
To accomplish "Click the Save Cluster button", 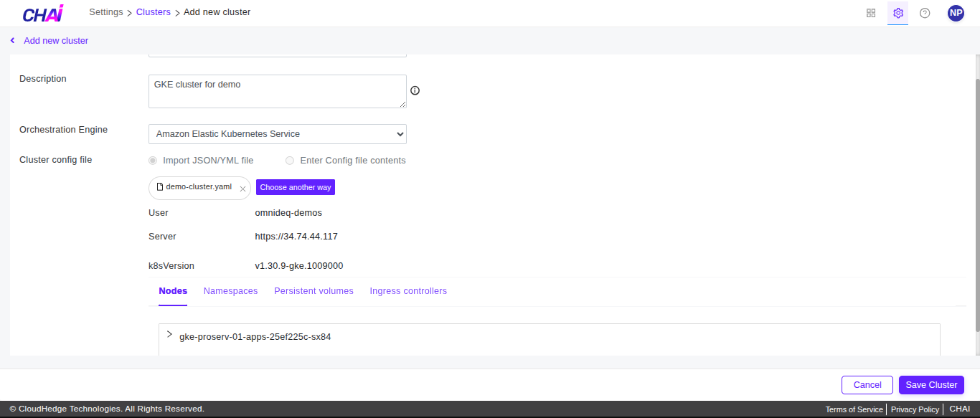I will (930, 385).
